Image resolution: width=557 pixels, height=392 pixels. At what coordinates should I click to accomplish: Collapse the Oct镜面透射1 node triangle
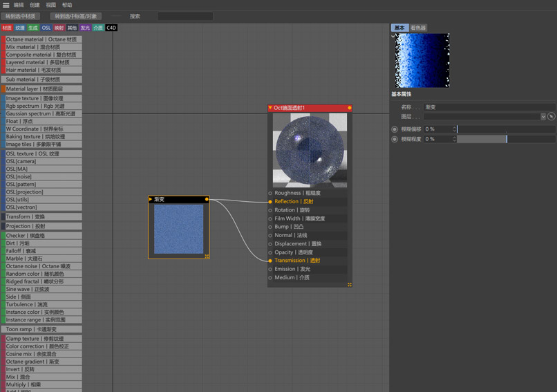tap(270, 108)
